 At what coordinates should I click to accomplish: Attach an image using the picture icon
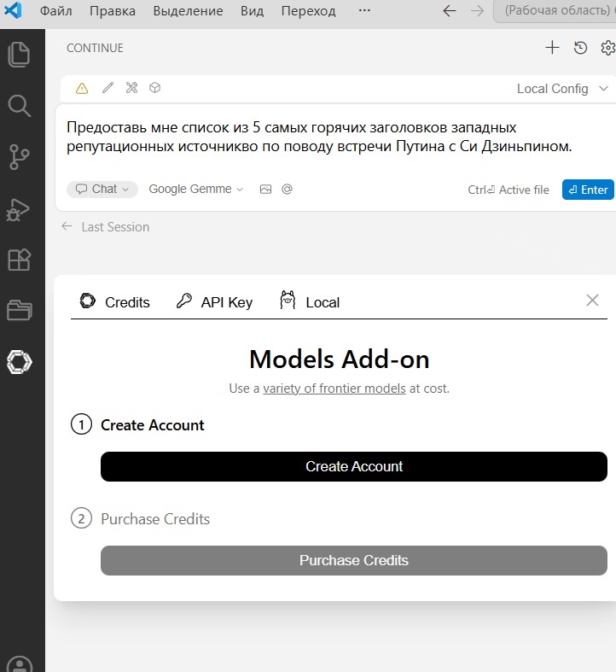[x=265, y=189]
